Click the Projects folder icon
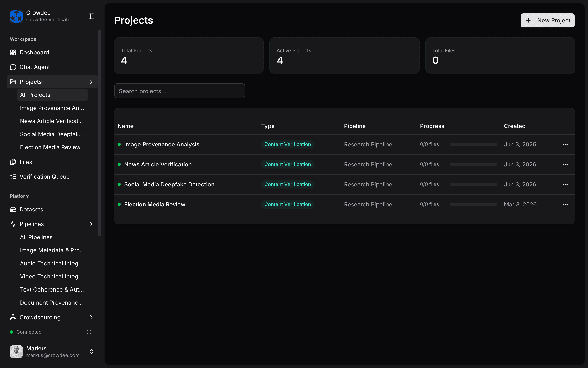This screenshot has height=368, width=588. pyautogui.click(x=13, y=82)
